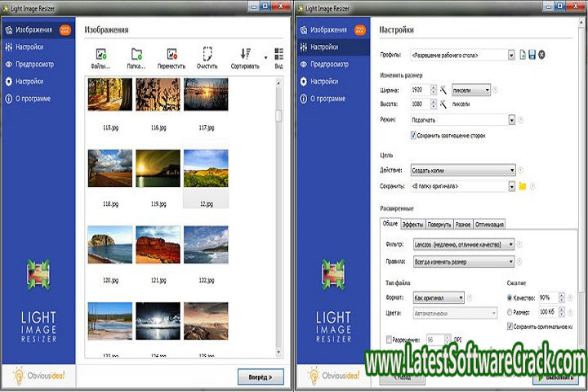Click the yellow folder icon beside Сохранить

tap(523, 186)
